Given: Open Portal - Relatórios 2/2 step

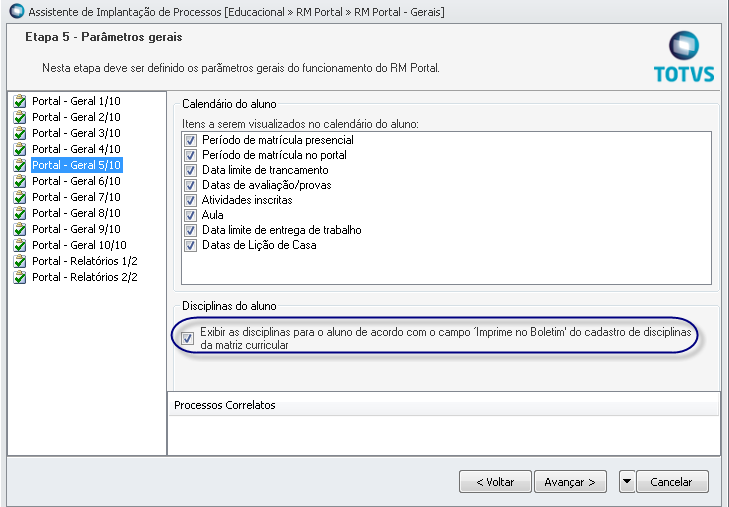Looking at the screenshot, I should (x=85, y=277).
